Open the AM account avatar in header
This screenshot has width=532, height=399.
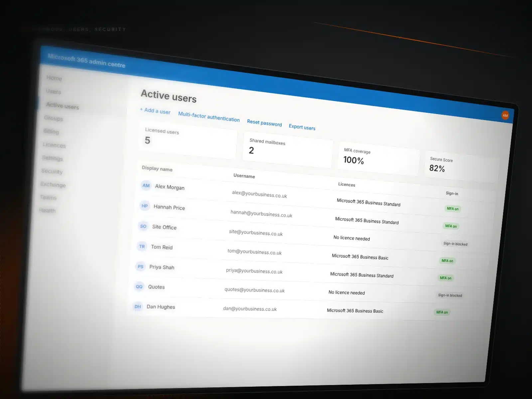pyautogui.click(x=505, y=115)
